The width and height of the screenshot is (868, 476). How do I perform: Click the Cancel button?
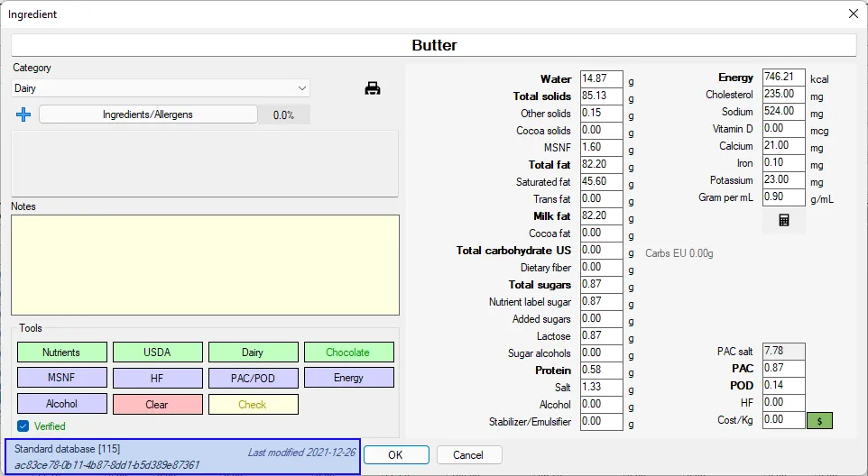pyautogui.click(x=469, y=455)
